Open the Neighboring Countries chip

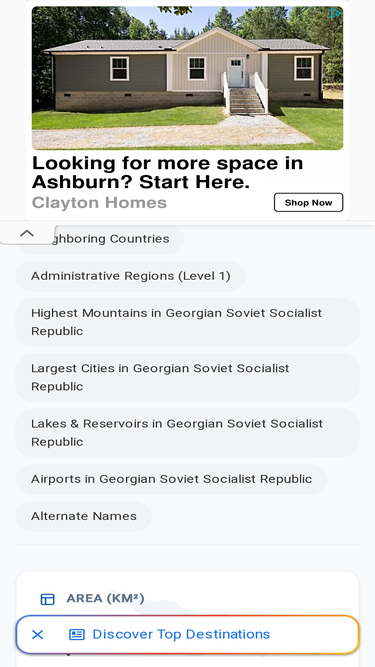point(100,239)
